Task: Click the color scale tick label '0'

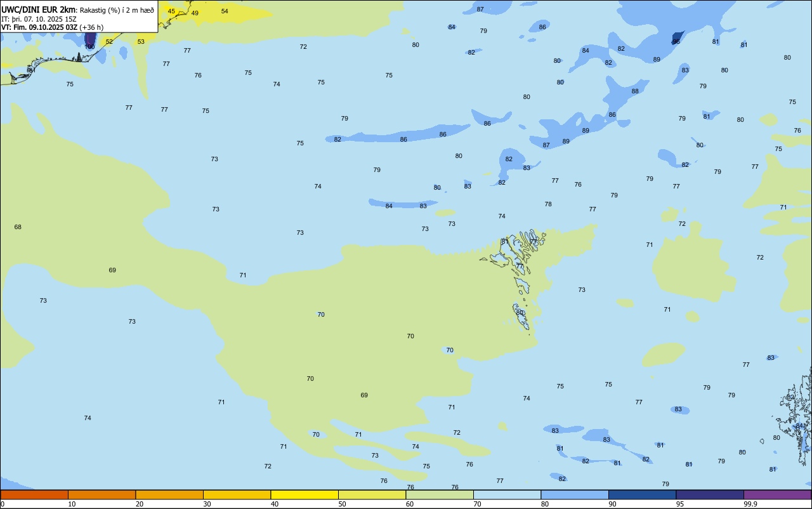Action: pos(3,504)
